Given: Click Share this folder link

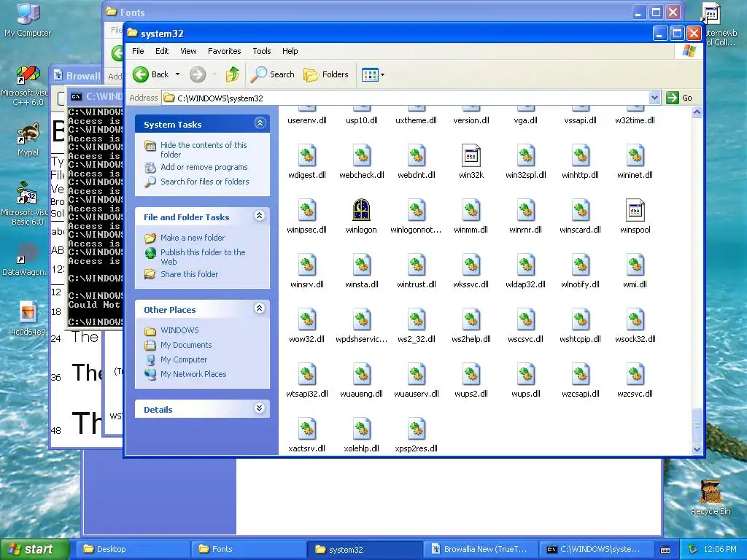Looking at the screenshot, I should point(189,274).
